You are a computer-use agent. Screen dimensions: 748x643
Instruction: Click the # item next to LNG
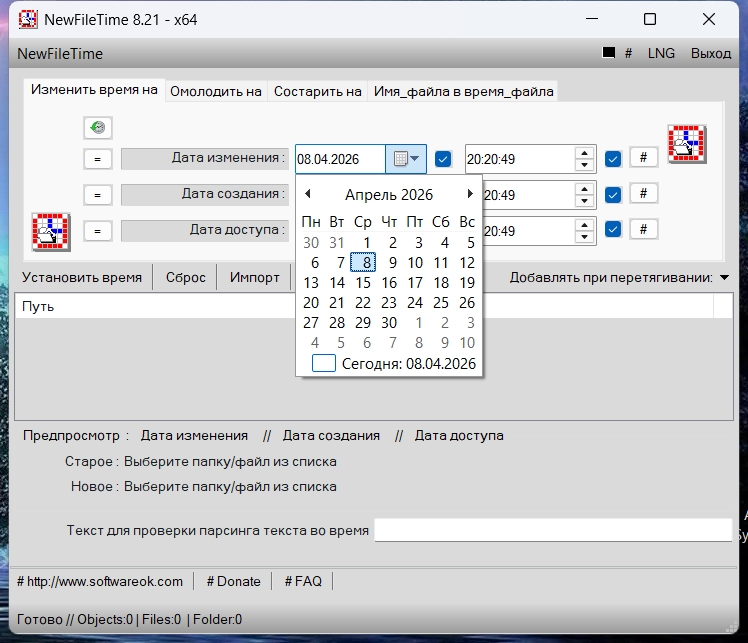pos(628,53)
